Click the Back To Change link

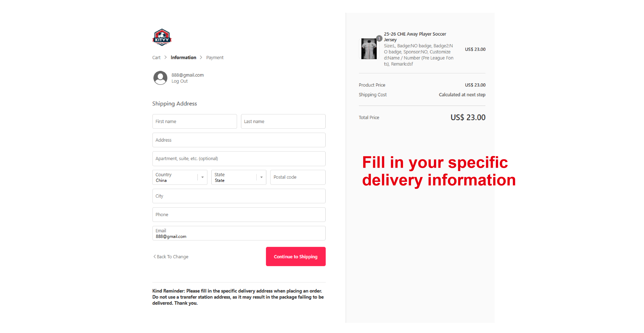(173, 257)
